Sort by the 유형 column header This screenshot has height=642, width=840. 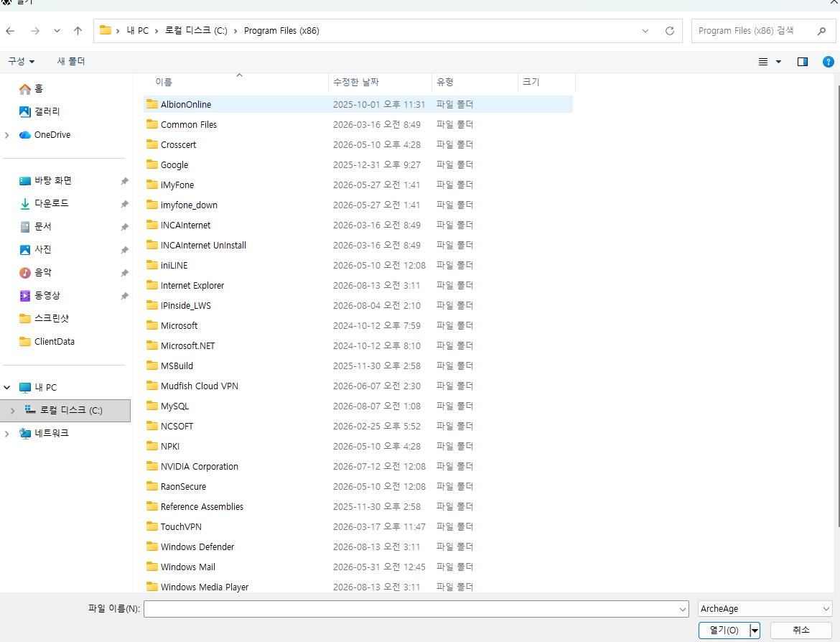coord(445,82)
